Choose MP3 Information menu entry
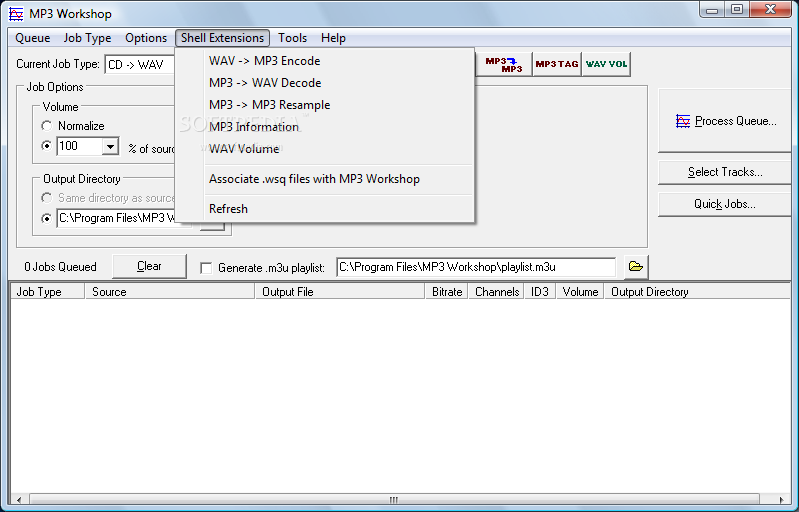This screenshot has width=799, height=512. (325, 126)
